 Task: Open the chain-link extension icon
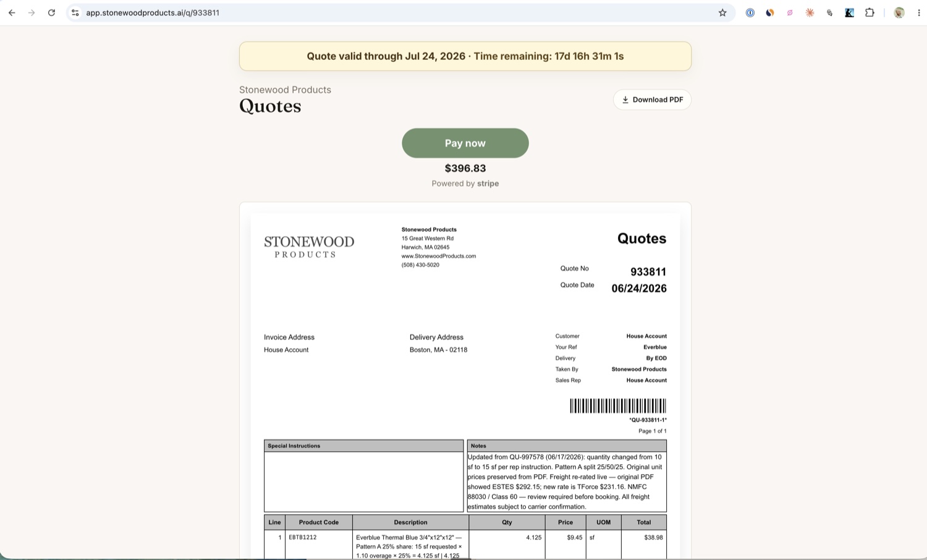(829, 12)
